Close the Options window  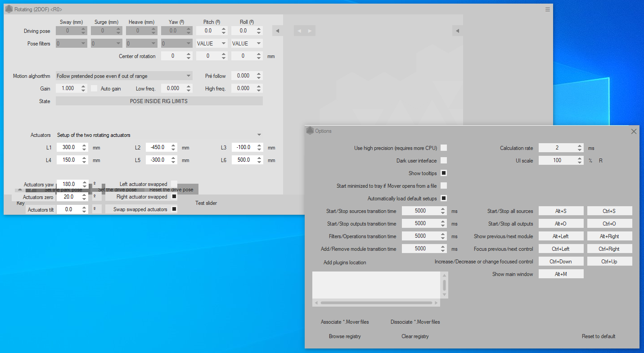pyautogui.click(x=634, y=131)
